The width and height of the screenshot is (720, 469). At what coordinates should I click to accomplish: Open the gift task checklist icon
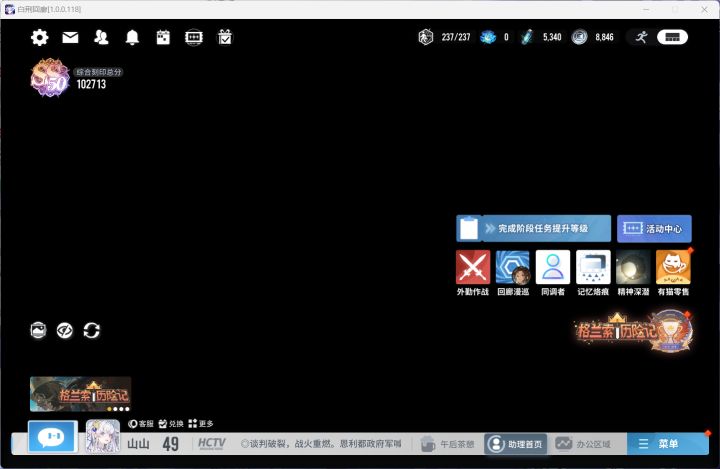click(x=225, y=37)
